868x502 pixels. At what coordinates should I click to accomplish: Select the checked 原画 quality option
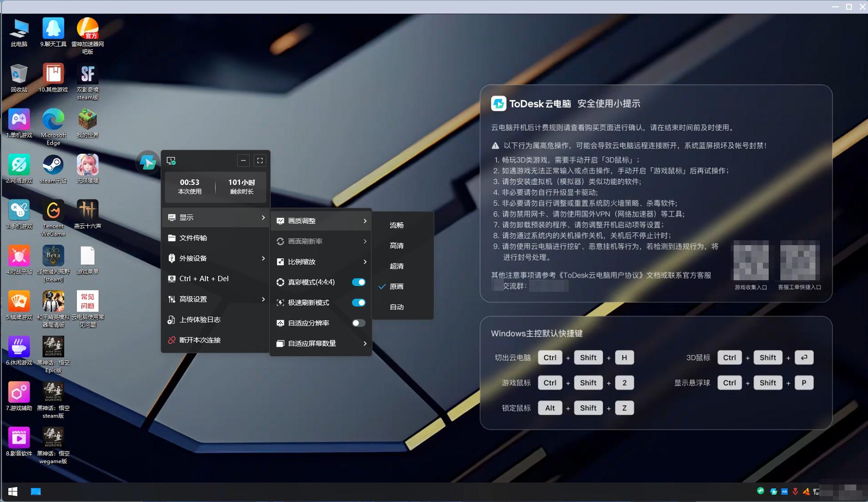point(403,287)
